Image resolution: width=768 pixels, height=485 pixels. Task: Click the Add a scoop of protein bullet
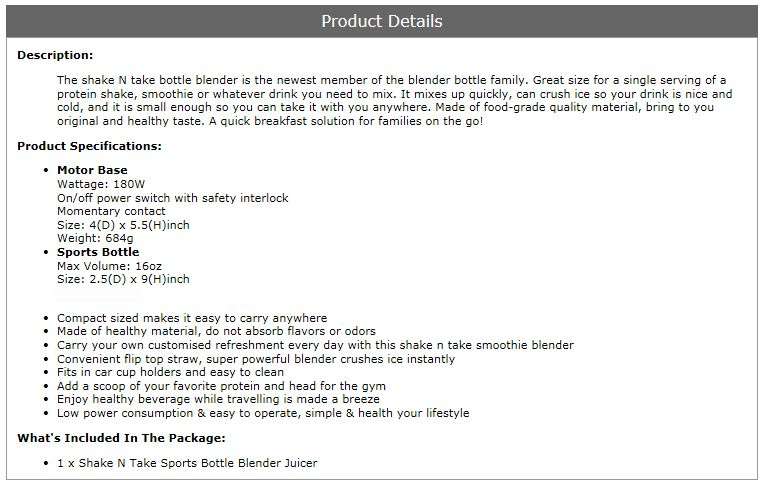point(221,387)
